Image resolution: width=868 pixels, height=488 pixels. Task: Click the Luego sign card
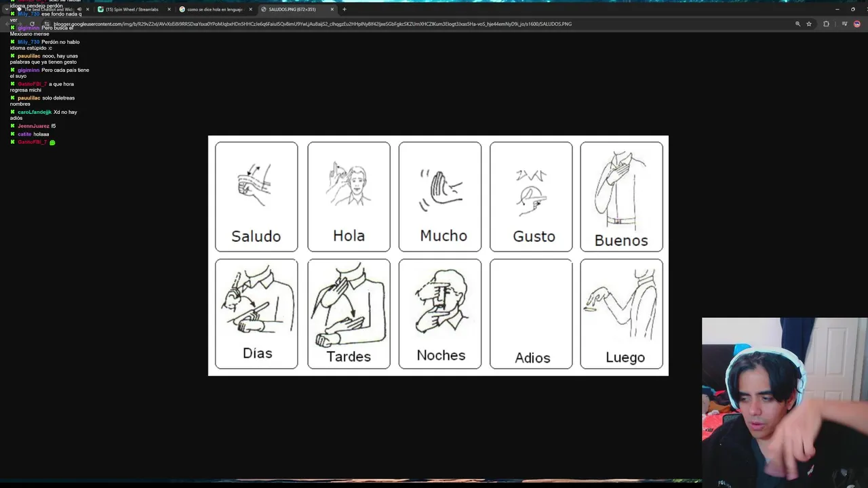[x=621, y=314]
